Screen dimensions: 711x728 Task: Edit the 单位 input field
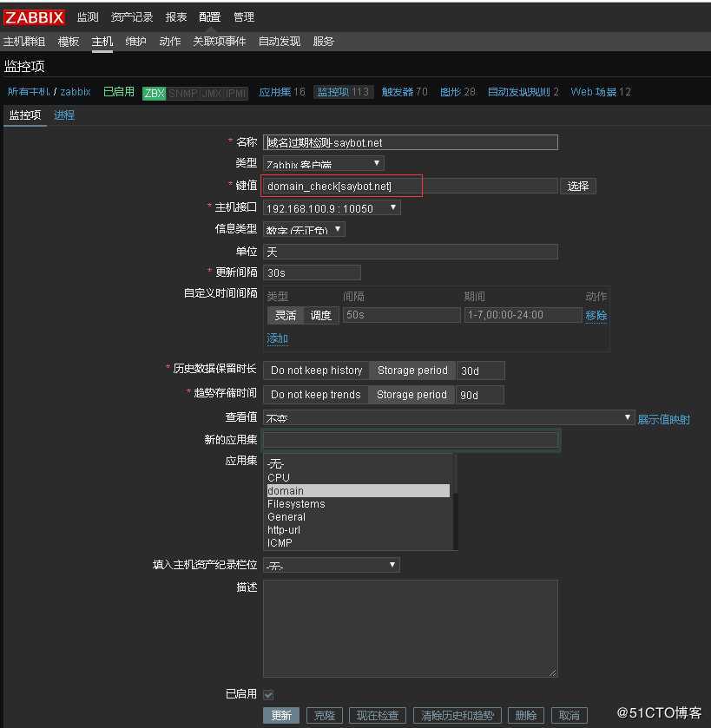point(411,252)
